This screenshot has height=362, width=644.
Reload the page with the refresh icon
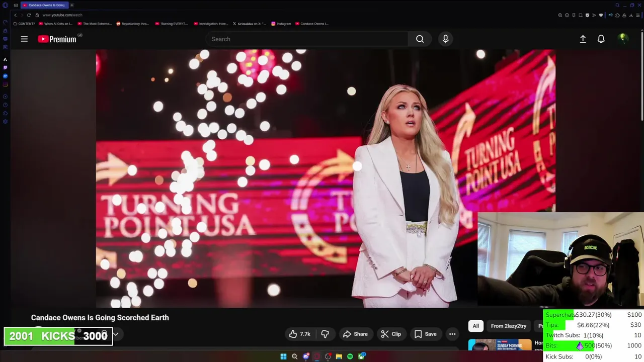(x=29, y=15)
